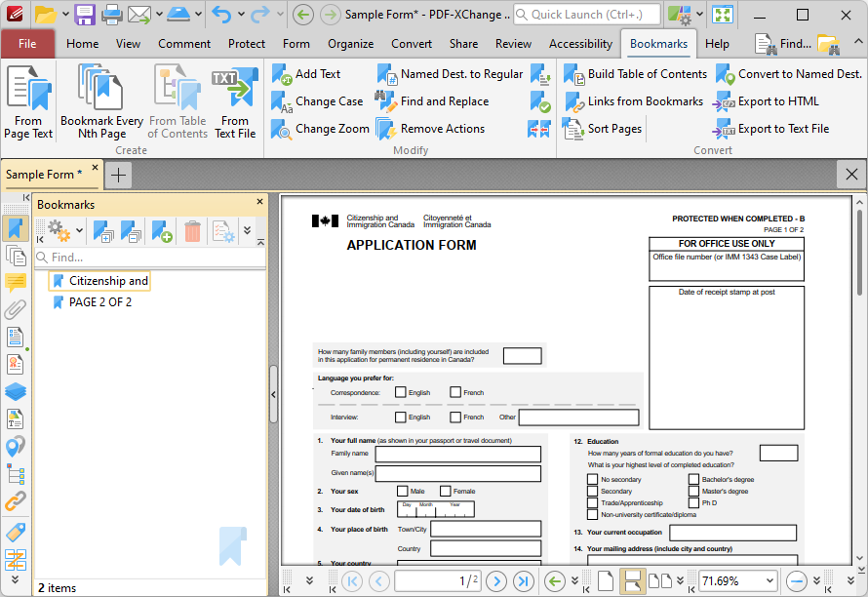Click Sort Pages
This screenshot has height=597, width=868.
point(603,129)
